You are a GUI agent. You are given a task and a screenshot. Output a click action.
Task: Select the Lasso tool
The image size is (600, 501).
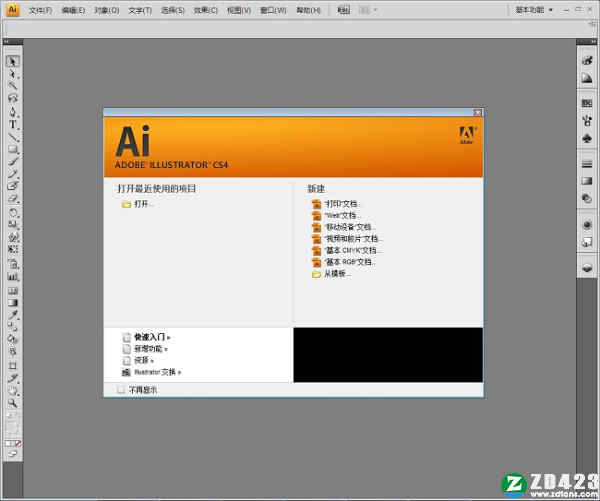pos(13,99)
